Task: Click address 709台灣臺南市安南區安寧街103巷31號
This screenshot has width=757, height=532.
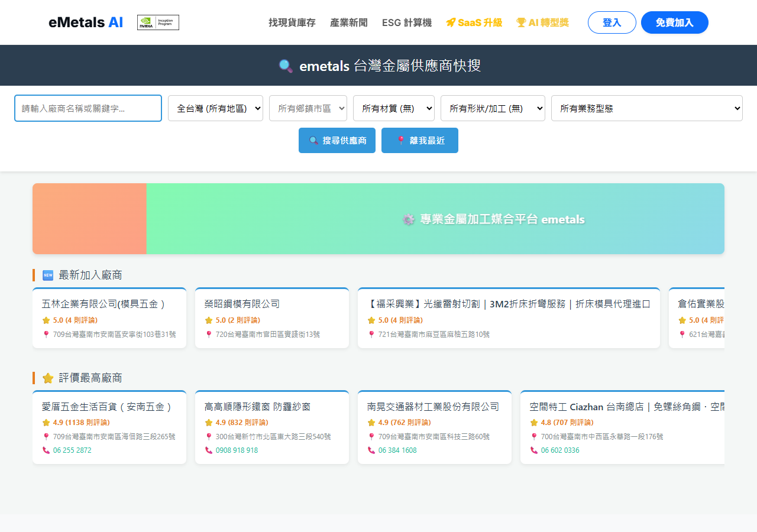Action: point(114,335)
